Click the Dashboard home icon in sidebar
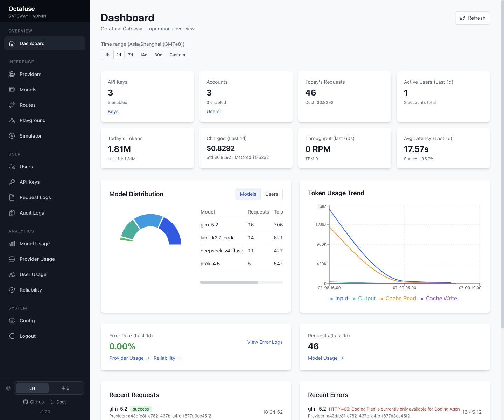This screenshot has height=420, width=504. pyautogui.click(x=12, y=43)
